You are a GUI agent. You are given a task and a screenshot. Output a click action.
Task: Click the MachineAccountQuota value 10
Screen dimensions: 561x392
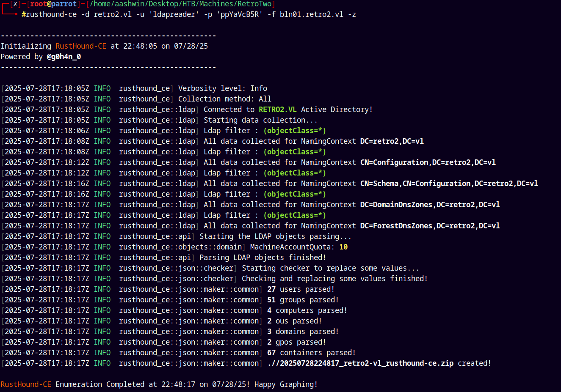pos(343,247)
